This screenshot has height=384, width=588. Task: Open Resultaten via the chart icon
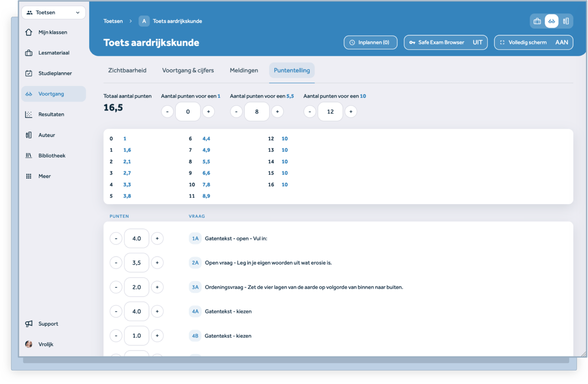[30, 114]
